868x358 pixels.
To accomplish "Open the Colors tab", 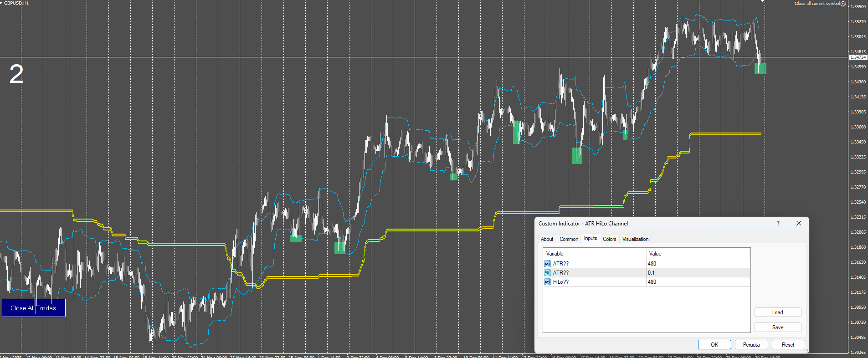I will click(609, 239).
